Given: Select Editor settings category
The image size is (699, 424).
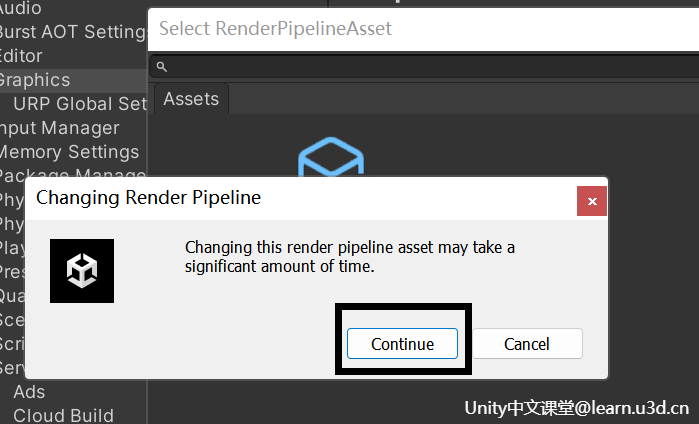Looking at the screenshot, I should [21, 56].
